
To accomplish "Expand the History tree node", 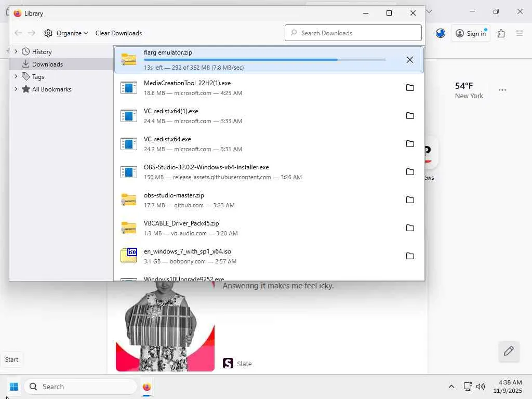I will [x=16, y=51].
